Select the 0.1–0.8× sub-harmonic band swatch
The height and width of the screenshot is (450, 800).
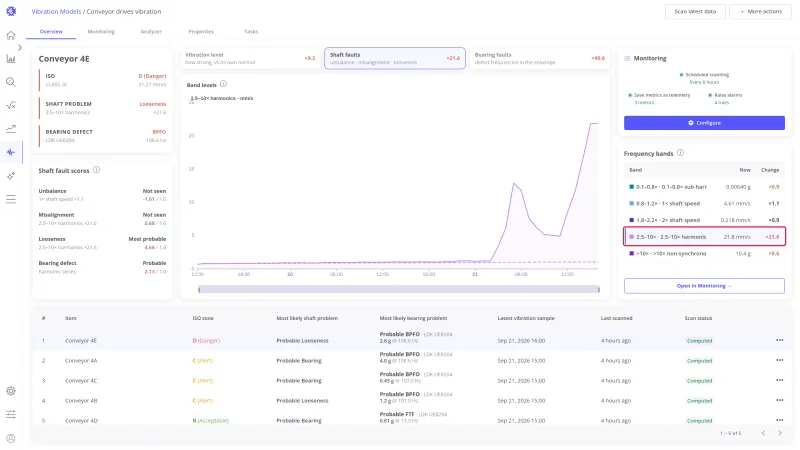click(x=631, y=187)
